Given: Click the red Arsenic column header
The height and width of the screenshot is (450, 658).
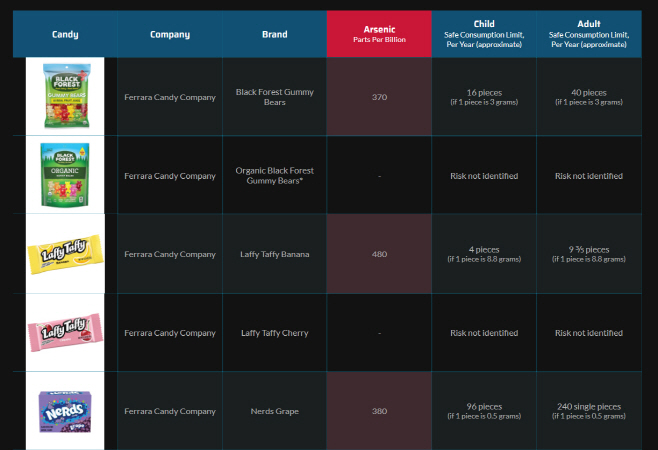Looking at the screenshot, I should (379, 34).
